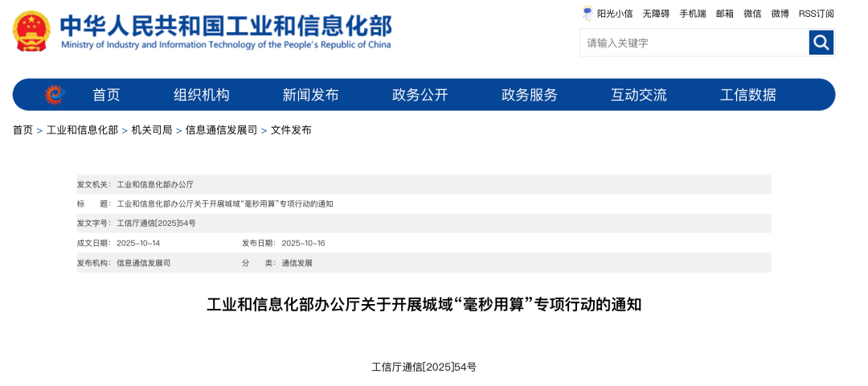Click 文件发布 breadcrumb link
This screenshot has height=386, width=868.
pos(291,130)
